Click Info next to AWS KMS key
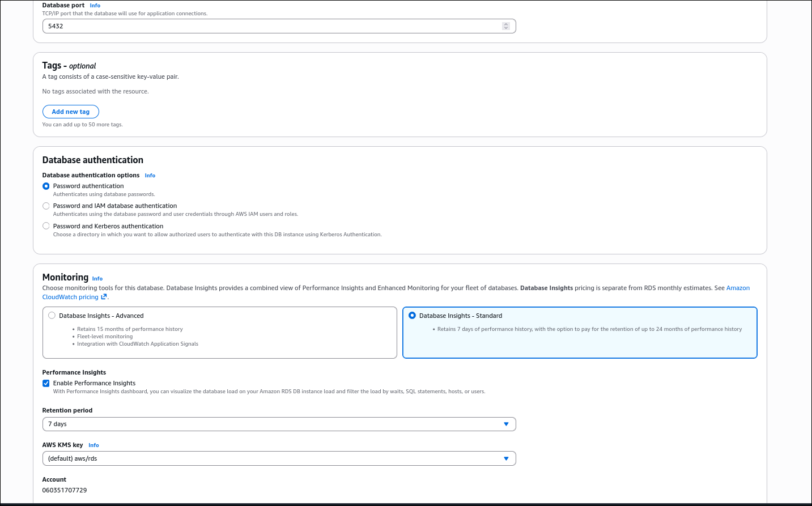The width and height of the screenshot is (812, 506). click(x=93, y=445)
